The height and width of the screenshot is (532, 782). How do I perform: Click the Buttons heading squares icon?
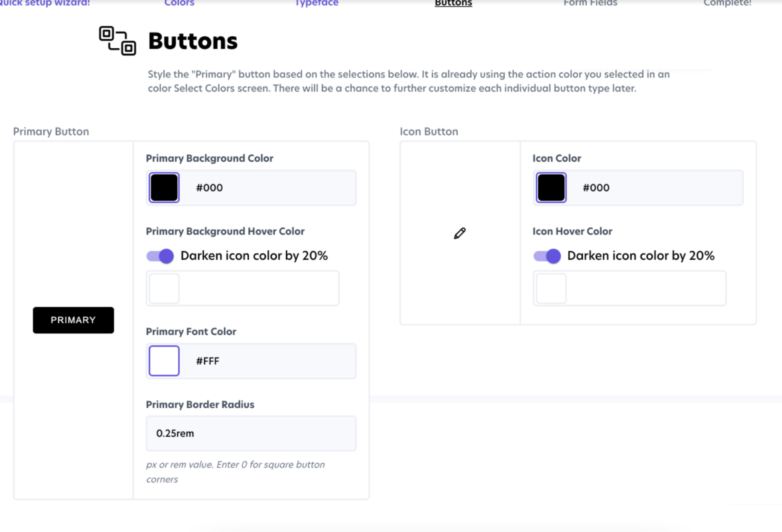[x=118, y=41]
